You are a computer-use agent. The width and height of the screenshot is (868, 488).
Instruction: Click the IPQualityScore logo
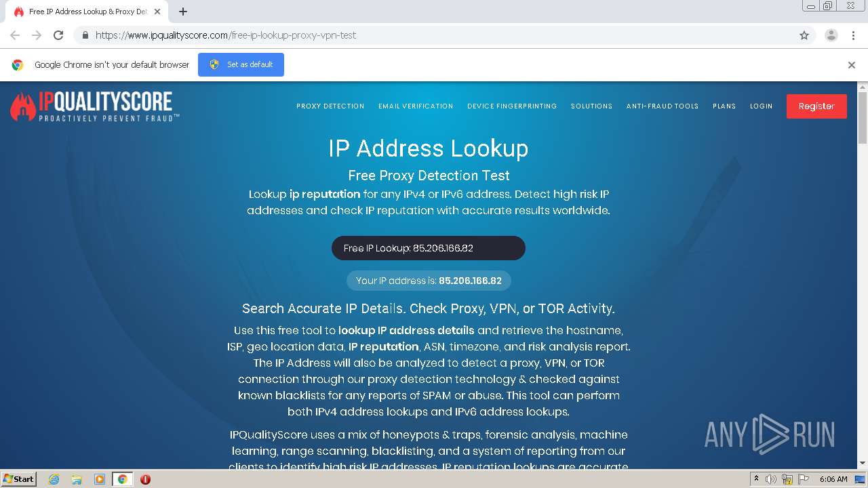[95, 106]
